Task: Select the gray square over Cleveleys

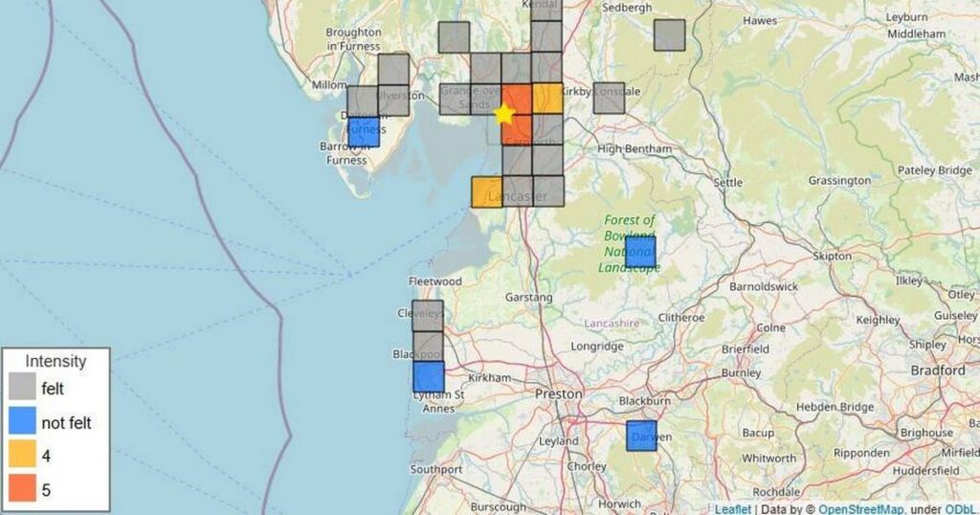Action: tap(428, 315)
